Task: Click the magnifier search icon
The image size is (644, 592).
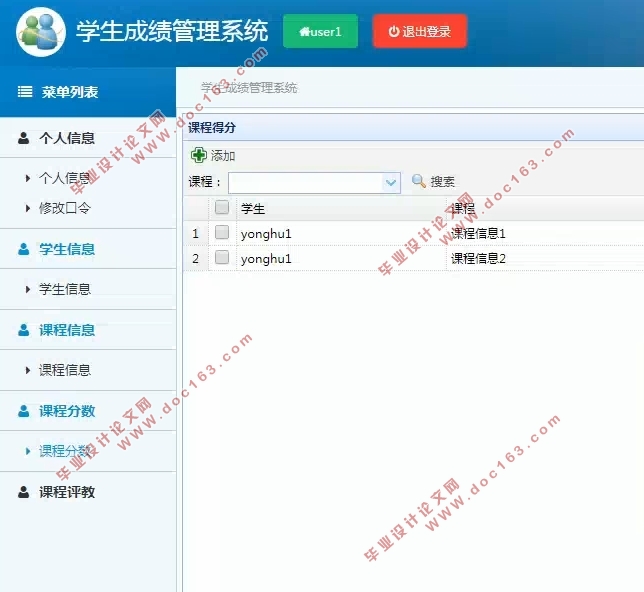Action: tap(419, 181)
